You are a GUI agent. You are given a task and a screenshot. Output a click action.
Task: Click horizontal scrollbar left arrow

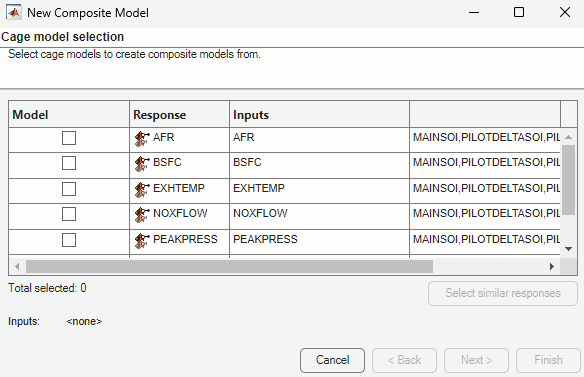[17, 266]
